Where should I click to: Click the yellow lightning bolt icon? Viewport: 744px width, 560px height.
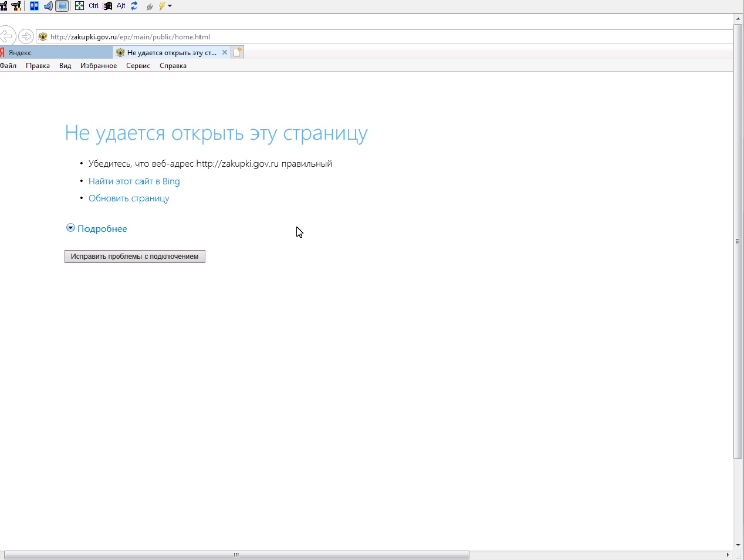[162, 6]
